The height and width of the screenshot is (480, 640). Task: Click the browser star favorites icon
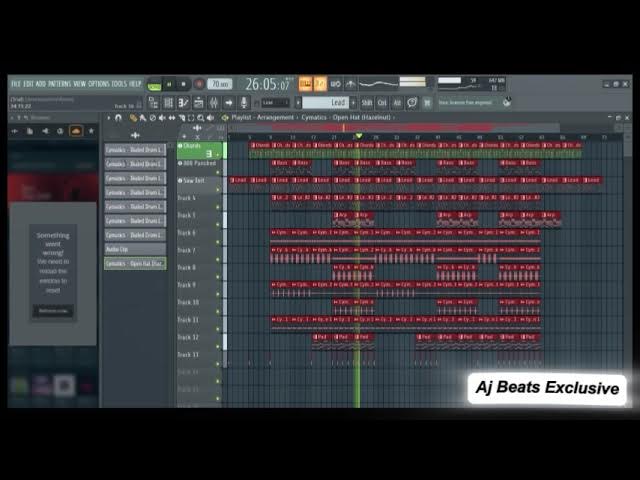click(91, 131)
